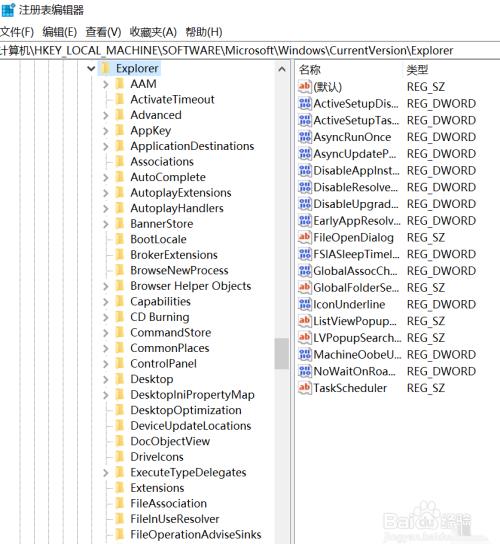
Task: Select the (默认) string value icon
Action: (x=304, y=86)
